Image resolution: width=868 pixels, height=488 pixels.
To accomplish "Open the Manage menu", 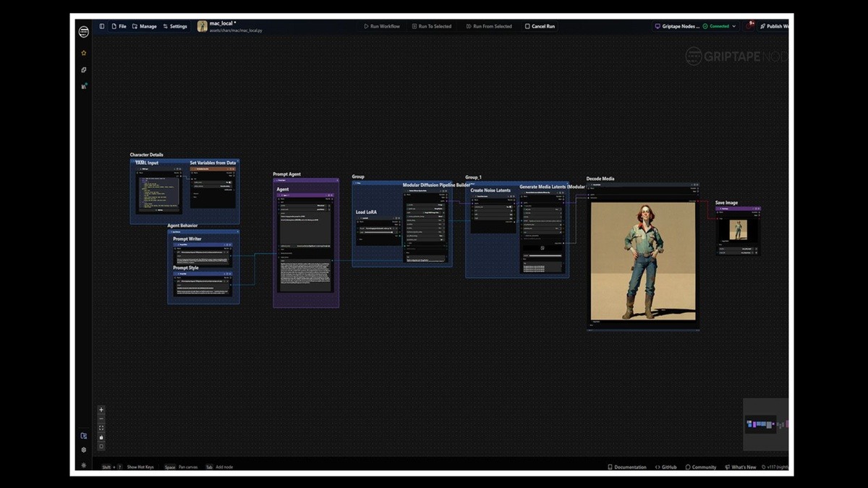I will pos(144,26).
